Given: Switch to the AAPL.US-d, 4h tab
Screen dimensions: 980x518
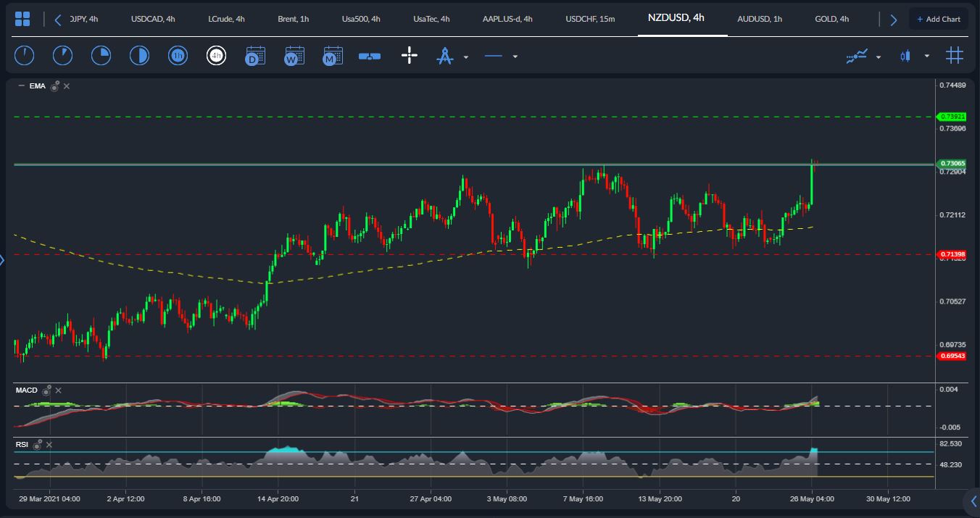Looking at the screenshot, I should [x=507, y=19].
